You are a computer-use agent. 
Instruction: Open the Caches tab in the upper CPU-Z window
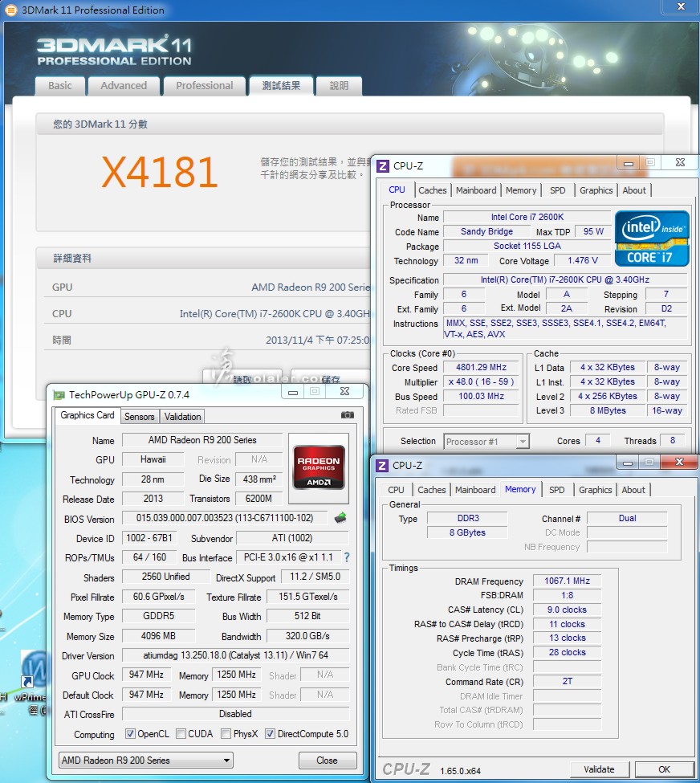coord(433,190)
